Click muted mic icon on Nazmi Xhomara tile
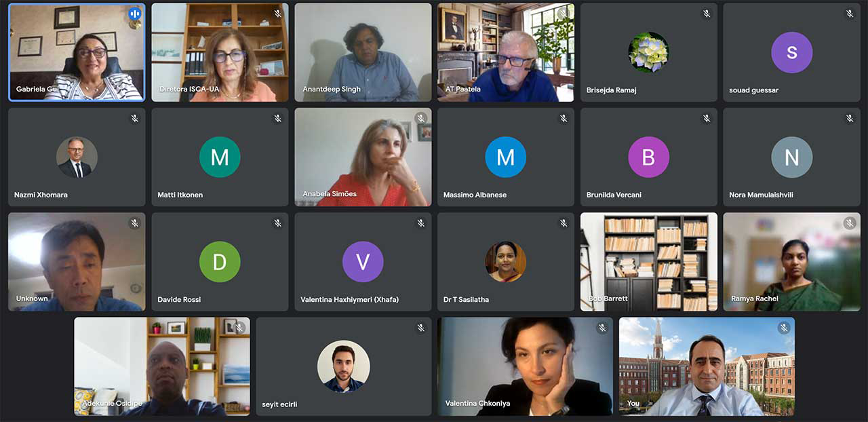The width and height of the screenshot is (868, 422). 134,118
